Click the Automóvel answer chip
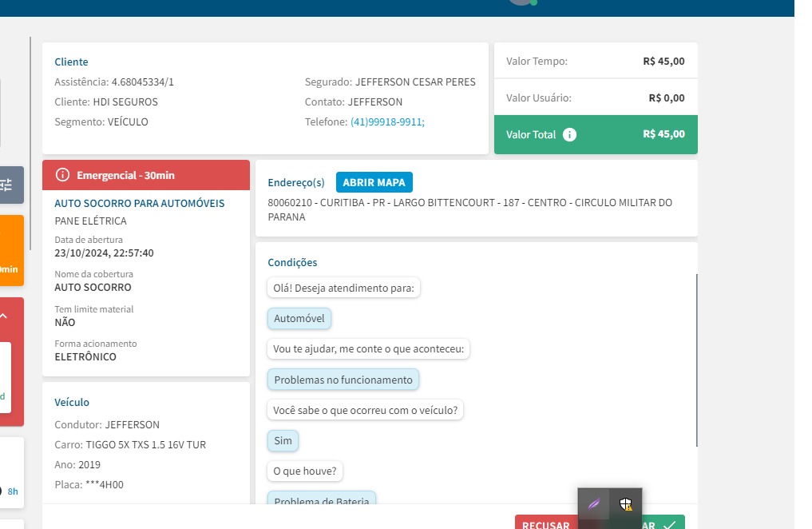Viewport: 812px width, 529px height. (x=299, y=318)
